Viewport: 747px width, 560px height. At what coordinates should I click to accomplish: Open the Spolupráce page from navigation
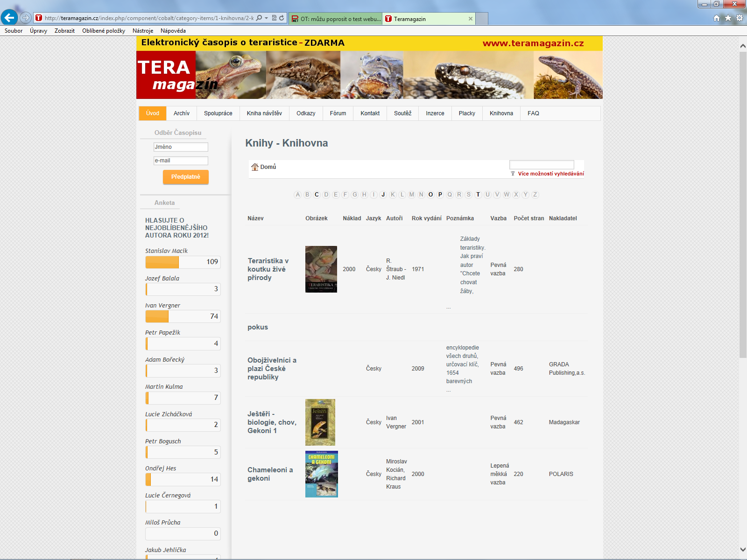(x=218, y=113)
